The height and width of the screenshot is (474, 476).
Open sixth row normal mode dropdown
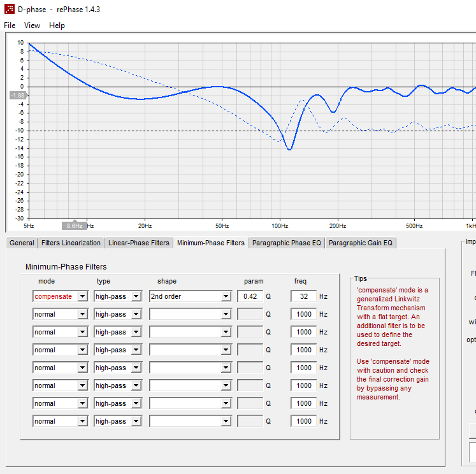[61, 385]
